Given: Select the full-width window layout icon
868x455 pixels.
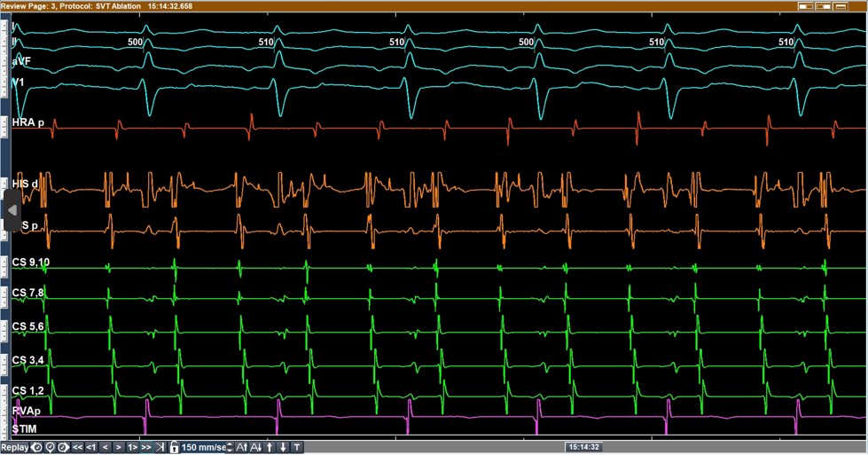Looking at the screenshot, I should 841,6.
